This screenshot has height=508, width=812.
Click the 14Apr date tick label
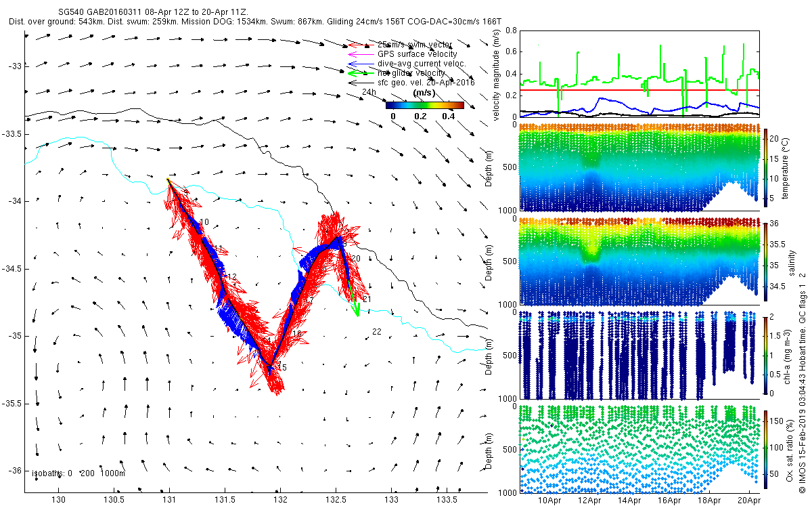coord(630,501)
